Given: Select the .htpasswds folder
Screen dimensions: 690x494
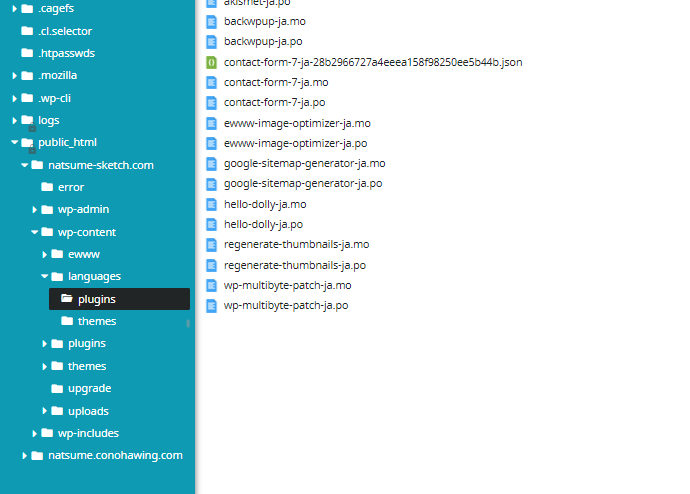Looking at the screenshot, I should pos(58,53).
